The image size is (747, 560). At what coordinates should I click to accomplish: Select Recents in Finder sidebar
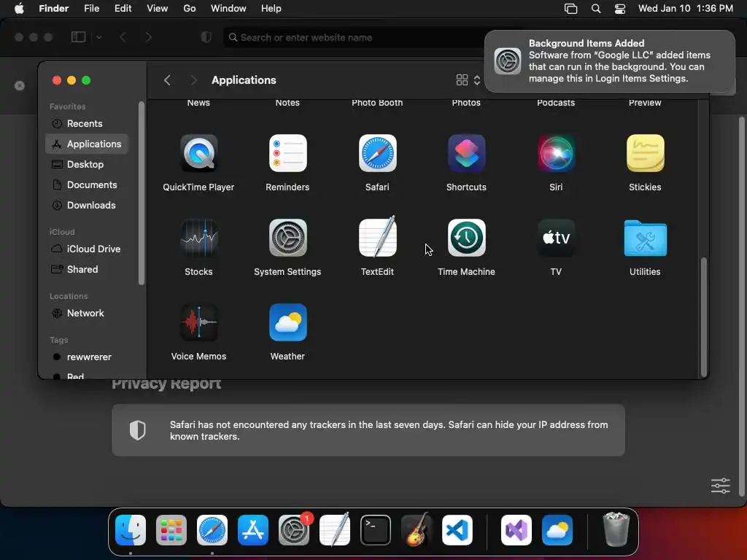pos(87,123)
